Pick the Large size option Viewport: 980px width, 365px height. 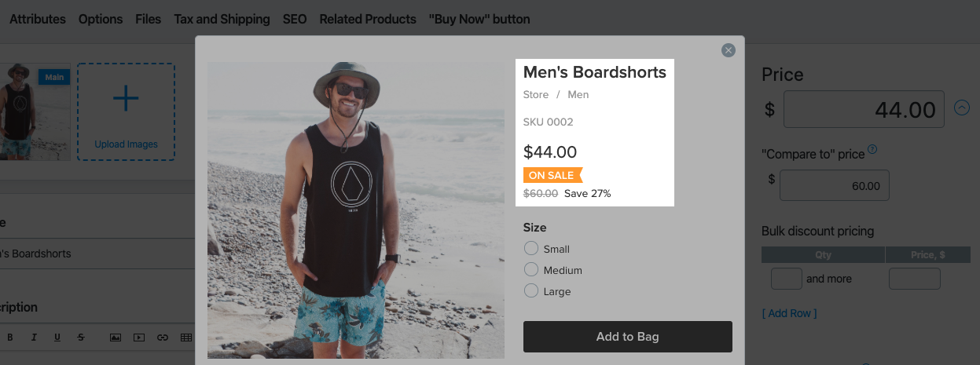pyautogui.click(x=531, y=291)
